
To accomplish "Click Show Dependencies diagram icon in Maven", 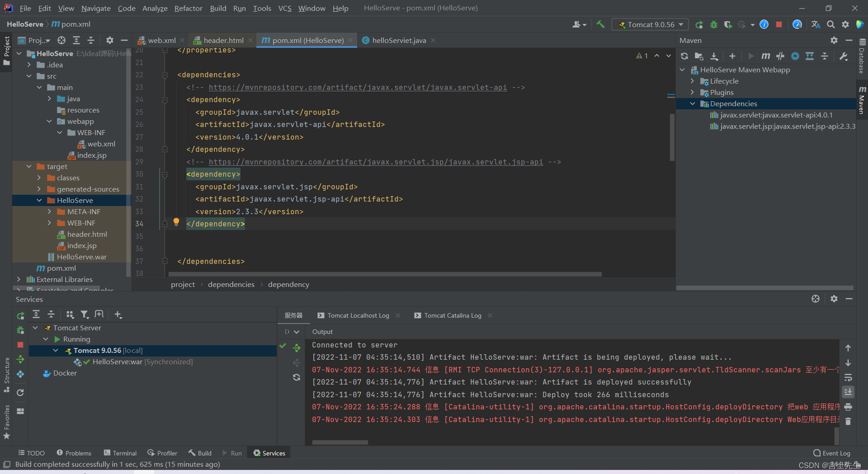I will tap(810, 56).
